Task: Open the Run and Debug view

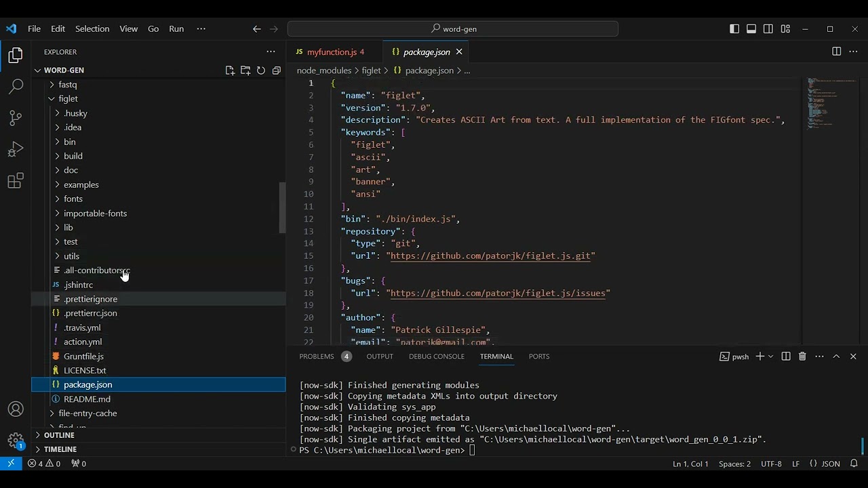Action: coord(15,150)
